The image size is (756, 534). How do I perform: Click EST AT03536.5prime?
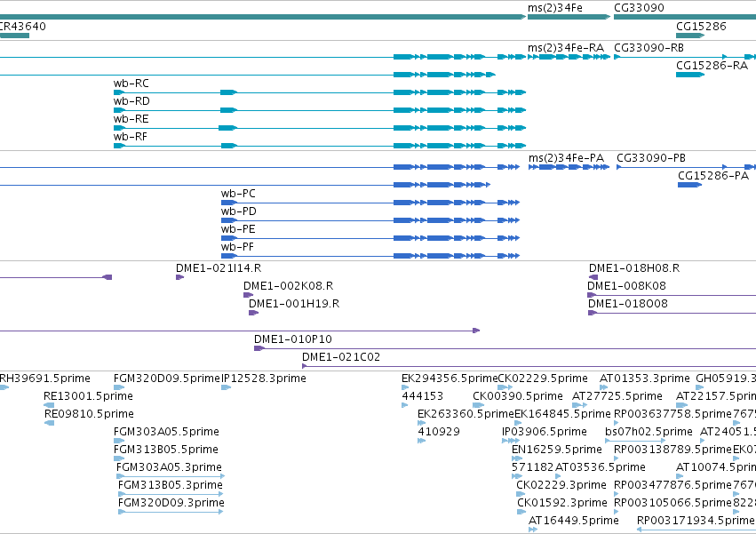tap(601, 467)
